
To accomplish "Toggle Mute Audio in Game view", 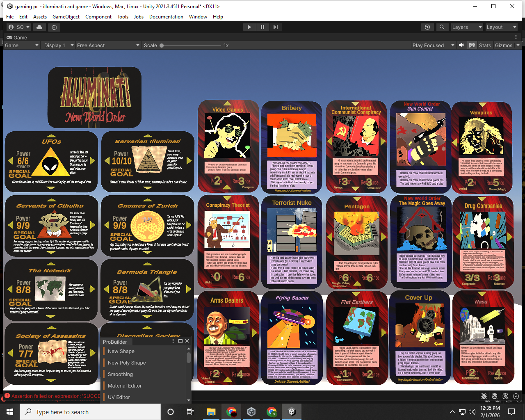I will 461,45.
